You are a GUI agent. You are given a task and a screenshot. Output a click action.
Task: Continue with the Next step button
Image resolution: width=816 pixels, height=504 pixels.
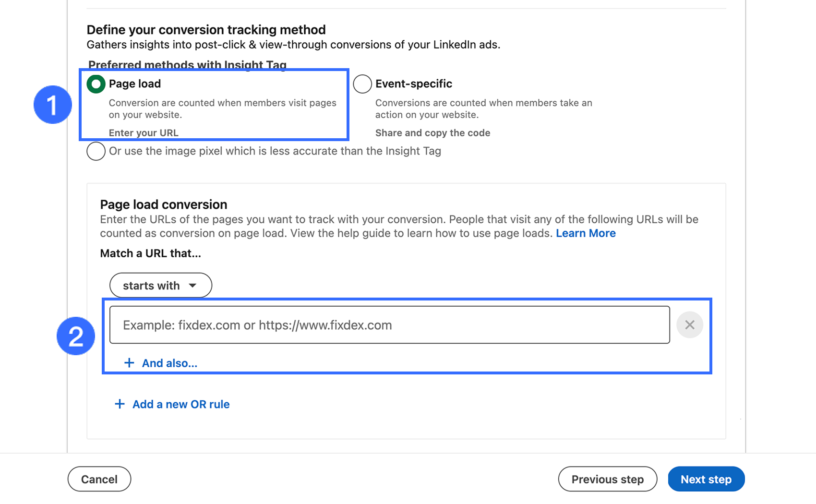click(x=706, y=479)
